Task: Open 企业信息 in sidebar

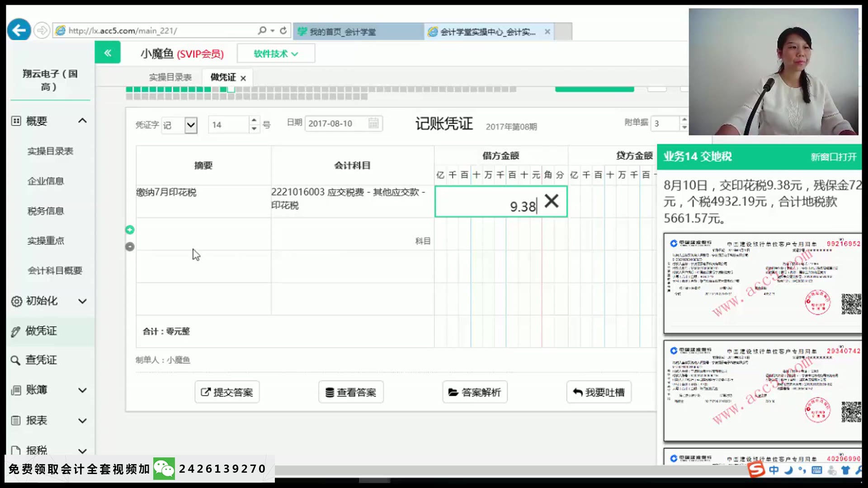Action: 46,181
